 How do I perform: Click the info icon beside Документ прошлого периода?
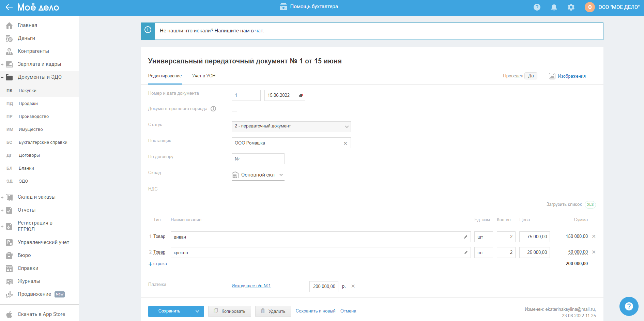pyautogui.click(x=213, y=109)
